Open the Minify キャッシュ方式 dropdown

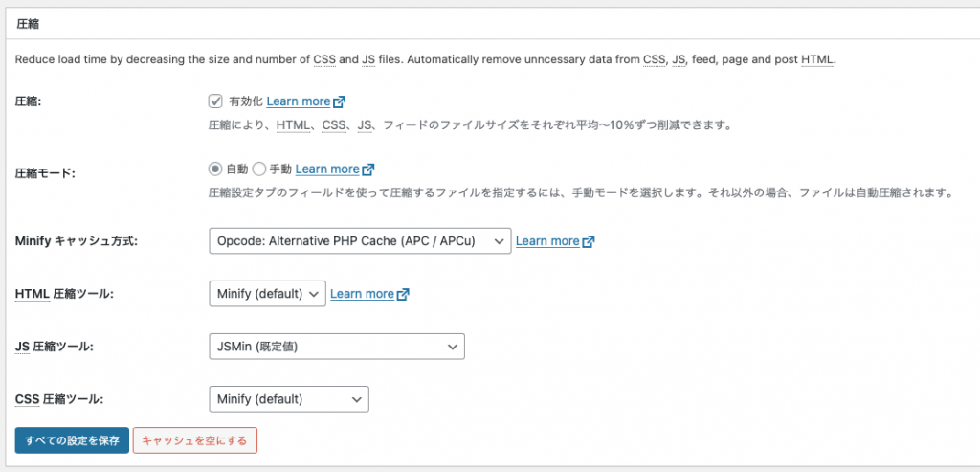click(x=360, y=241)
